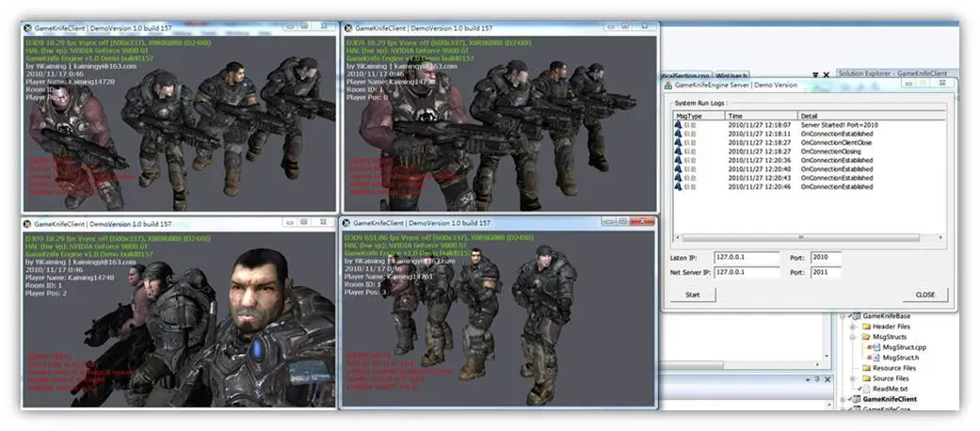Viewport: 980px width, 431px height.
Task: Select the MsgStructs folder icon
Action: click(866, 337)
